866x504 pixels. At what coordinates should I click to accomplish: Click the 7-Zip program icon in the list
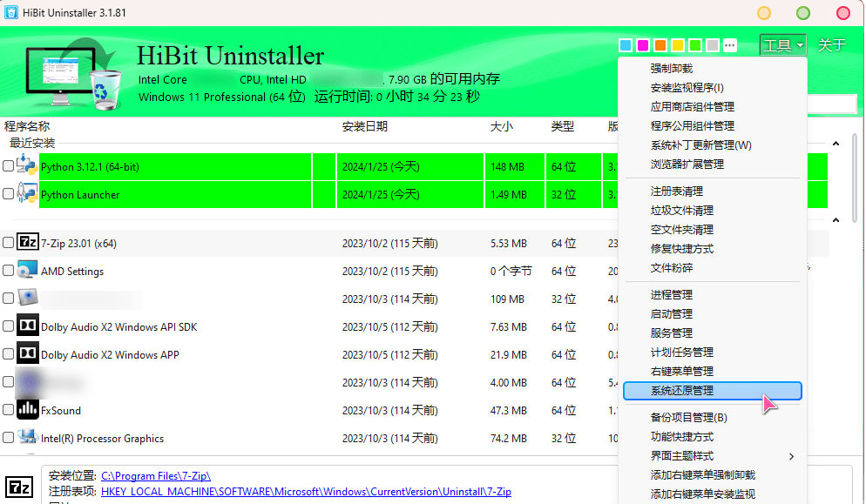[27, 243]
